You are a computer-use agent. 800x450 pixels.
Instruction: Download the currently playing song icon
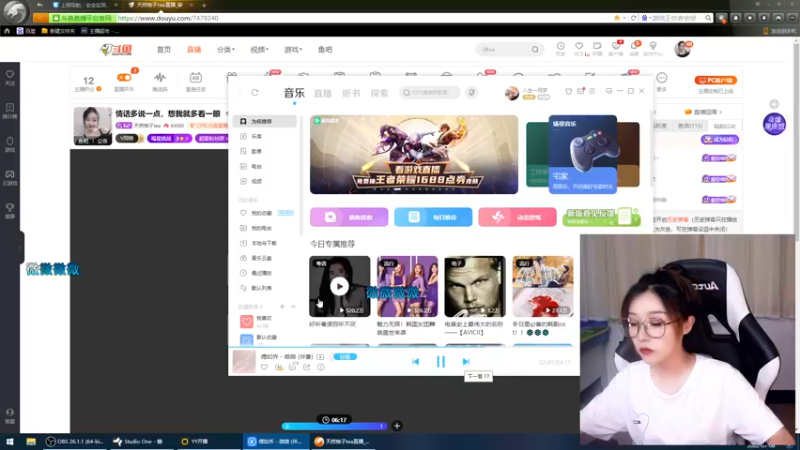pyautogui.click(x=279, y=367)
